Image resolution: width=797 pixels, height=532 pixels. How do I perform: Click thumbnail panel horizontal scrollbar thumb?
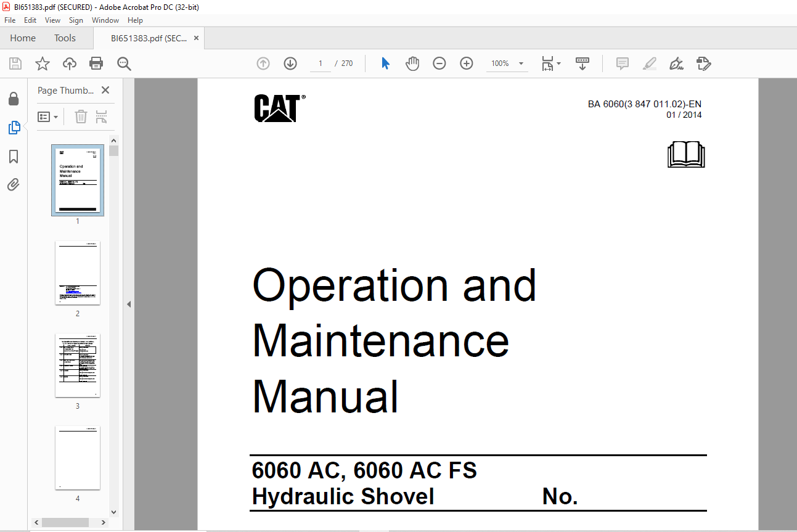pyautogui.click(x=65, y=522)
